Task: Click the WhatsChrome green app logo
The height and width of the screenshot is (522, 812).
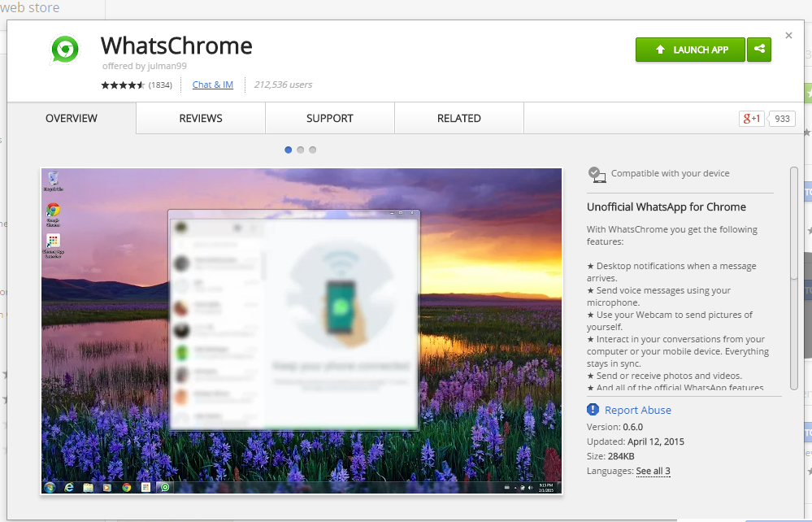Action: pos(65,50)
